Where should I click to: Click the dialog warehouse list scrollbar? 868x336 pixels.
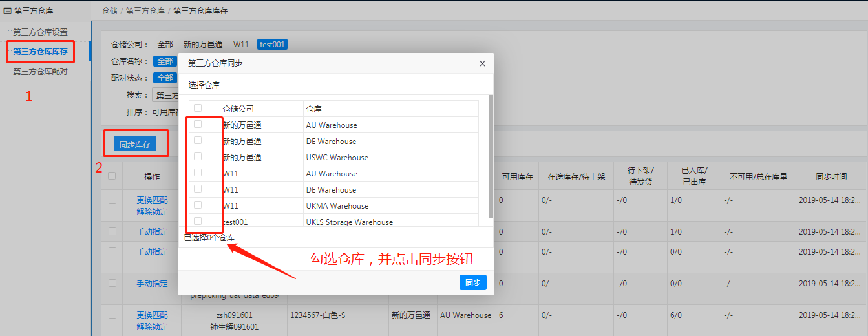[491, 156]
